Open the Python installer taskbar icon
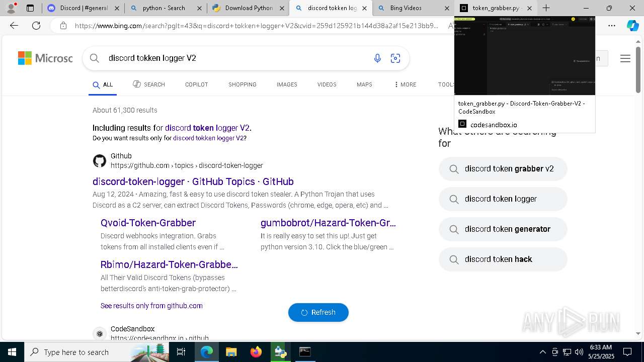644x362 pixels. (x=280, y=352)
